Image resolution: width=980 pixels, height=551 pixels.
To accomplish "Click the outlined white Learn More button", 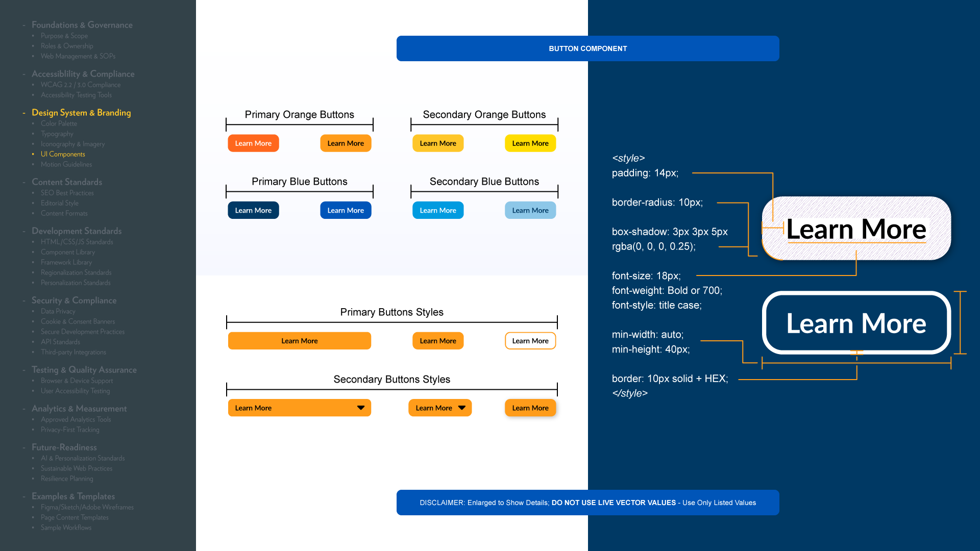I will coord(530,341).
